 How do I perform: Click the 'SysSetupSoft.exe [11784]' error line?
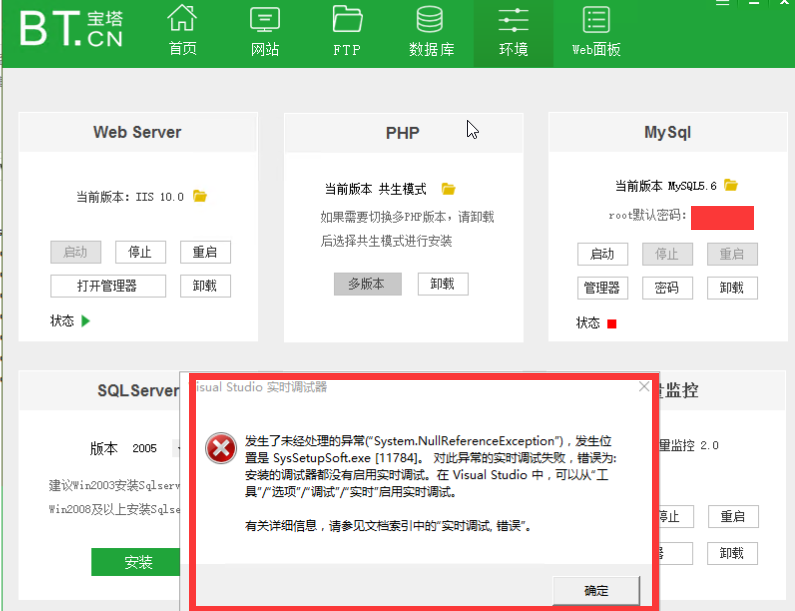click(x=430, y=458)
